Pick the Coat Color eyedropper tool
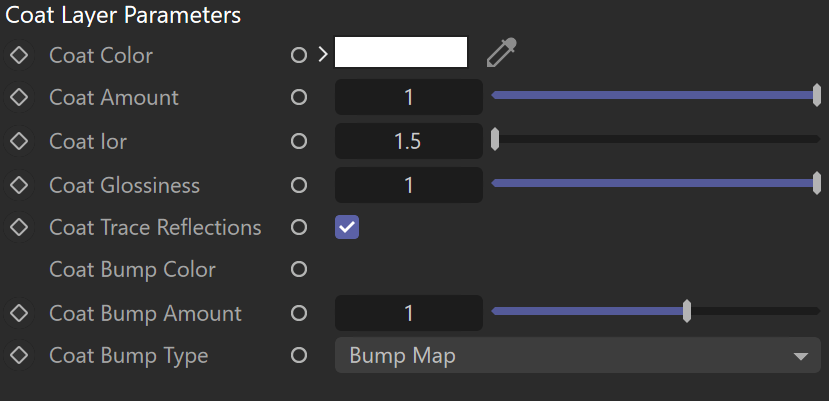 (501, 53)
